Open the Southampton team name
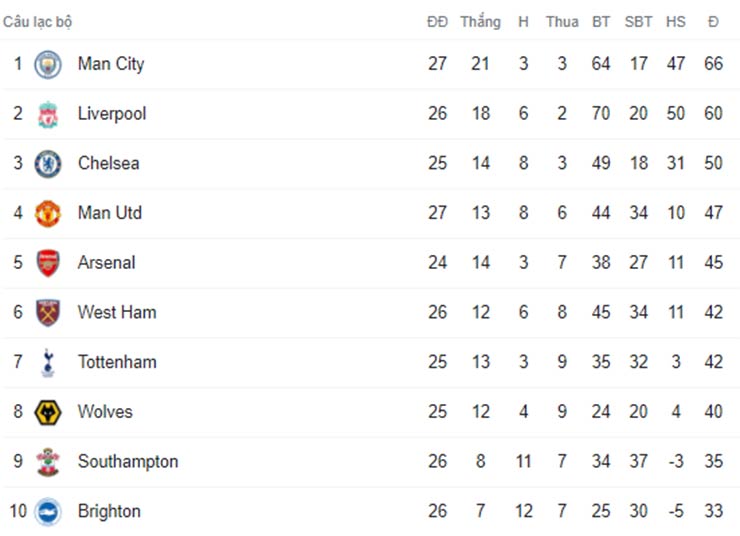This screenshot has height=536, width=740. (128, 461)
